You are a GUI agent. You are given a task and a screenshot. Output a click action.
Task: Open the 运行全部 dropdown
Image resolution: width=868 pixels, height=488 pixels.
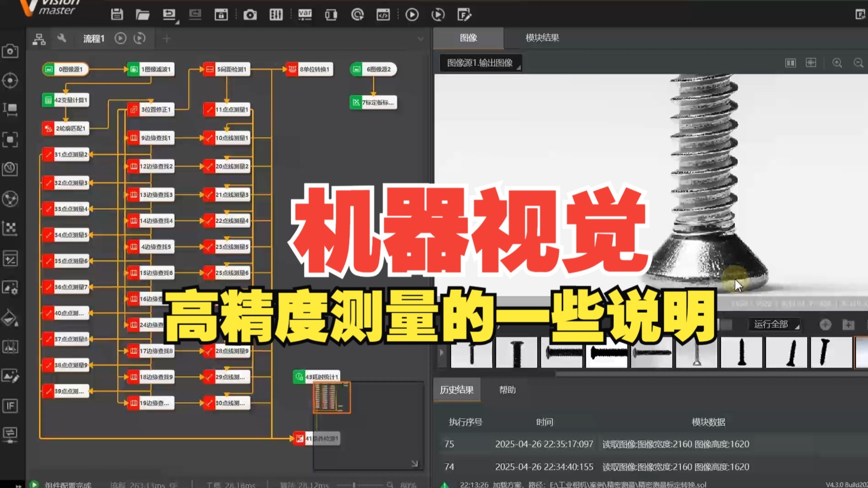pyautogui.click(x=775, y=324)
